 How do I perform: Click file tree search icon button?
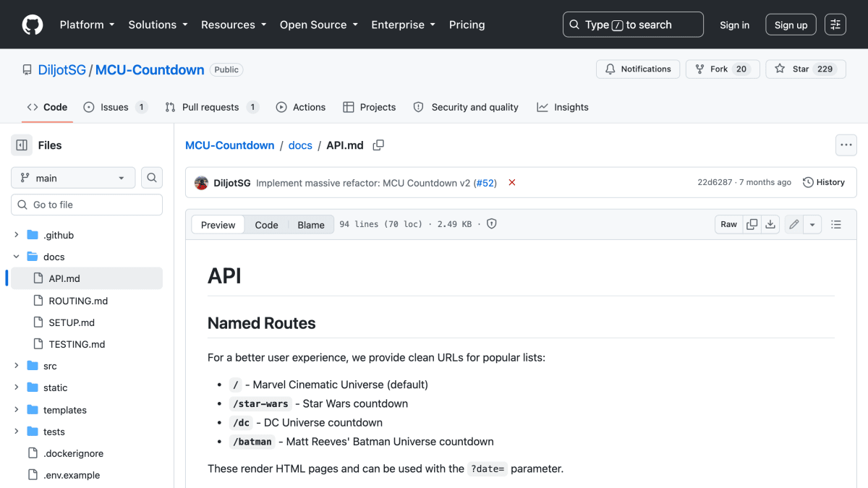(x=152, y=178)
